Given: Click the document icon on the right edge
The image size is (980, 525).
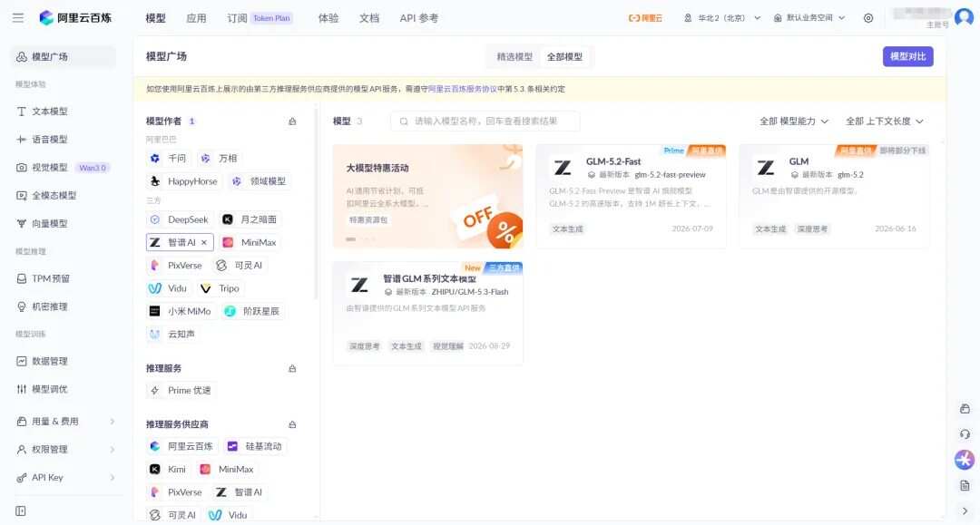Looking at the screenshot, I should click(965, 485).
